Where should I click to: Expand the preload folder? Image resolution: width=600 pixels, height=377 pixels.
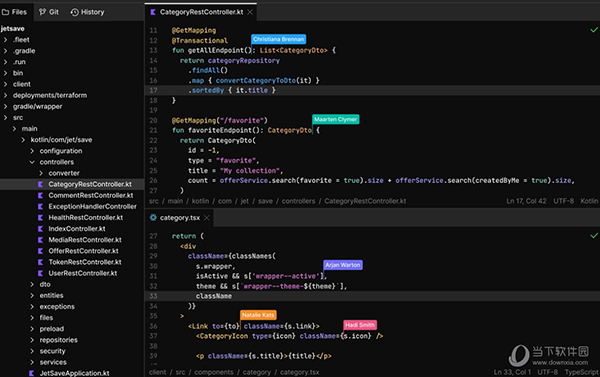click(32, 329)
